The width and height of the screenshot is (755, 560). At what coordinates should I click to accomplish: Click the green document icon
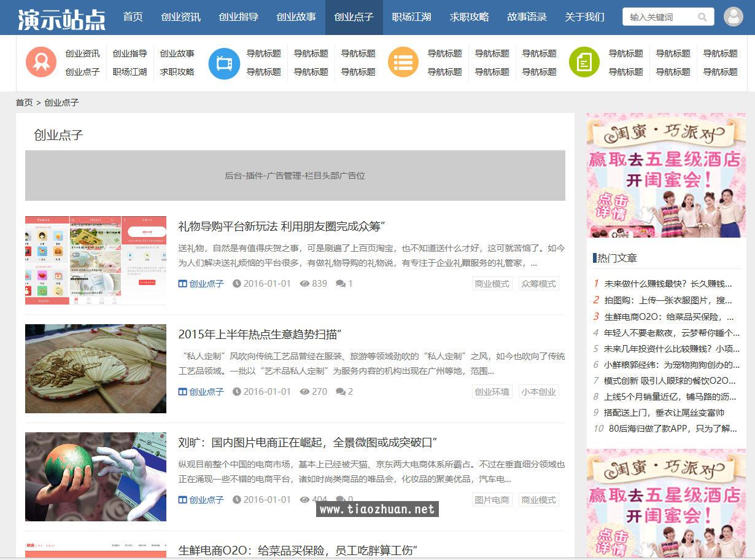(x=584, y=62)
